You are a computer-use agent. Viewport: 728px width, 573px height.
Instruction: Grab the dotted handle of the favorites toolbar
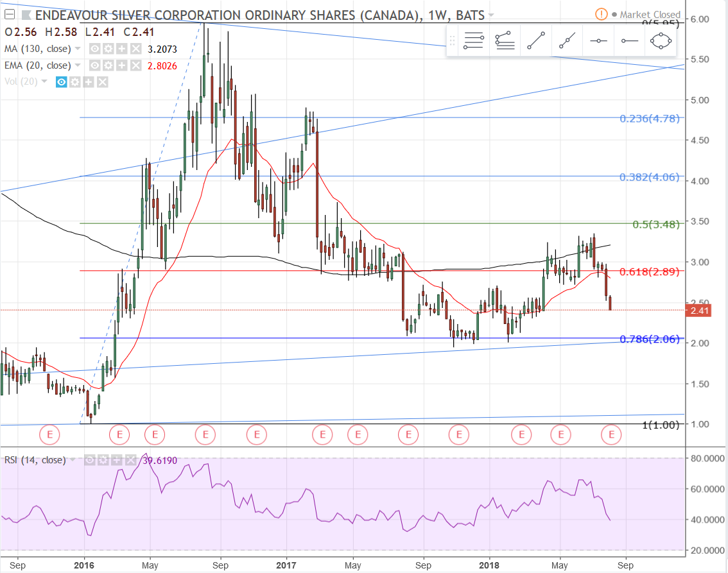click(452, 41)
